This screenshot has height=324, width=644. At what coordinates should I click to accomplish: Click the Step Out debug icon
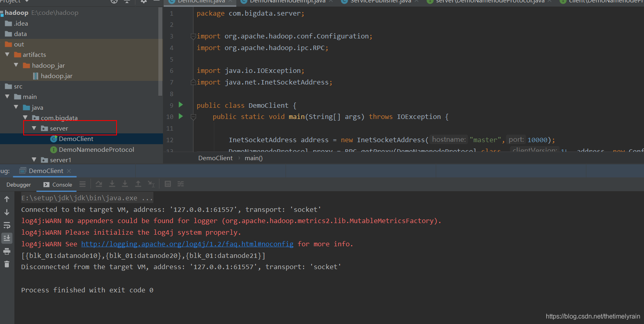click(x=138, y=184)
